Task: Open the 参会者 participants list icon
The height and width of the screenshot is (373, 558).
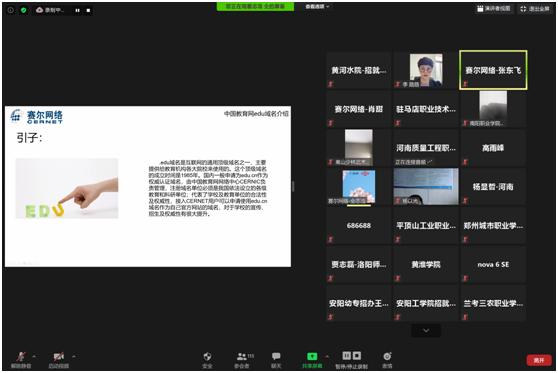Action: pyautogui.click(x=242, y=356)
